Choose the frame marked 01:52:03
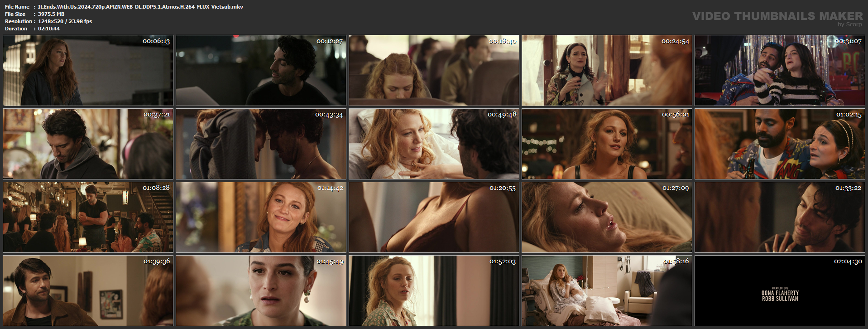 (x=434, y=290)
